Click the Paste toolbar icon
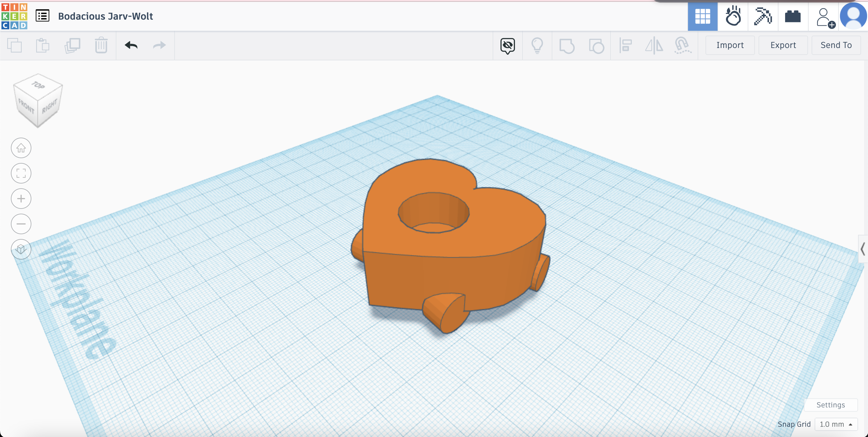Screen dimensions: 868x437 point(43,45)
